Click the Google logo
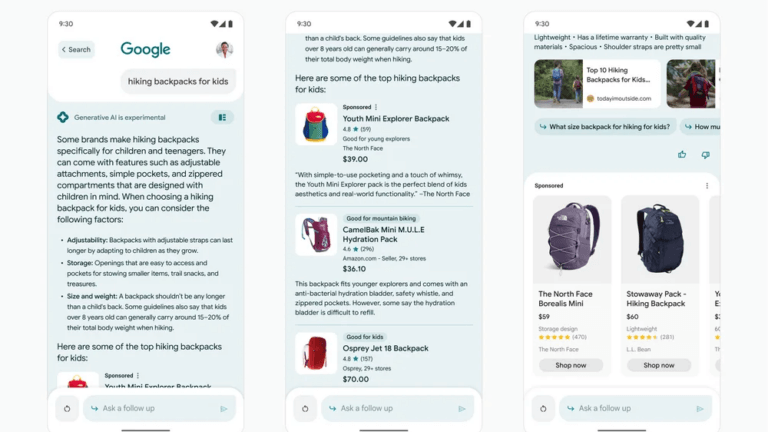This screenshot has width=768, height=432. tap(145, 49)
